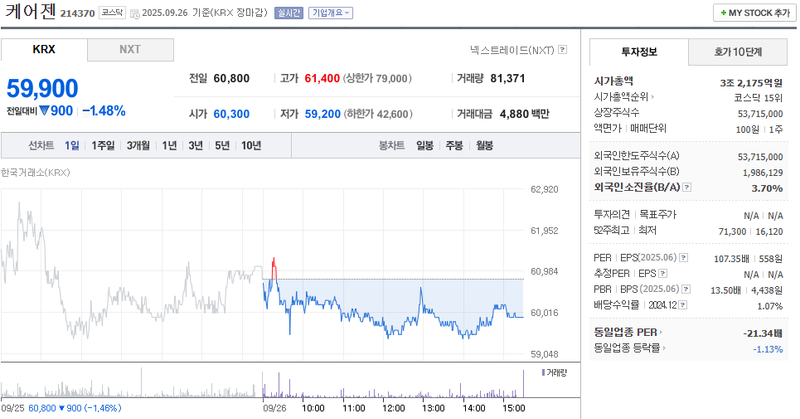Open the 기업개요 dropdown
The image size is (800, 419).
point(331,13)
